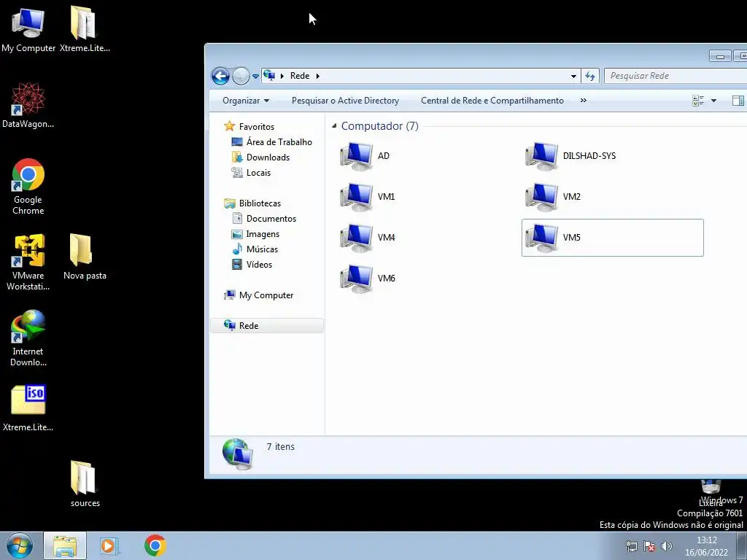Click the Back navigation arrow

[x=220, y=76]
